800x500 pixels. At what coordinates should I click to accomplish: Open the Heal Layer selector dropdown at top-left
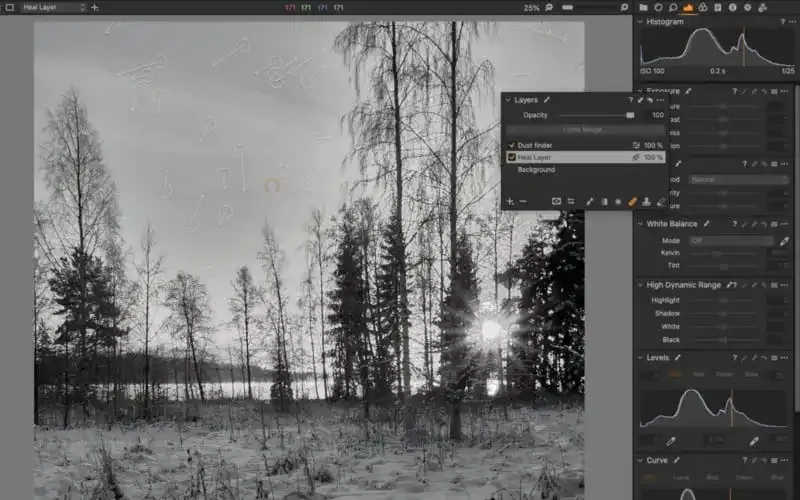point(54,7)
